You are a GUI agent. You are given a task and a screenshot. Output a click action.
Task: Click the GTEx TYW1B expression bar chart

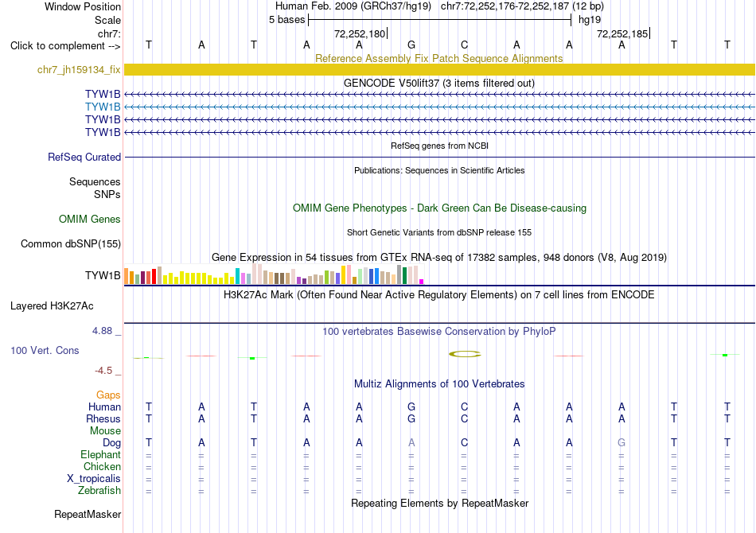[274, 274]
